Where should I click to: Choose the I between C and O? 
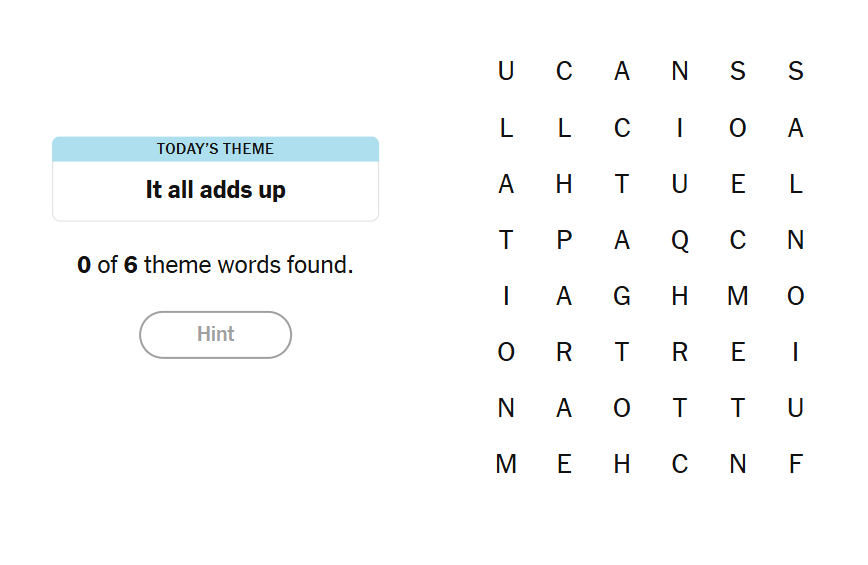point(680,128)
